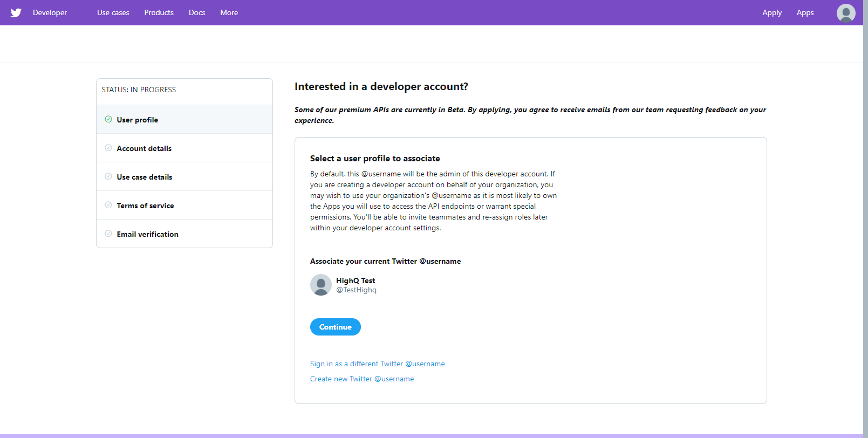868x438 pixels.
Task: Sign in as a different Twitter @username
Action: coord(377,364)
